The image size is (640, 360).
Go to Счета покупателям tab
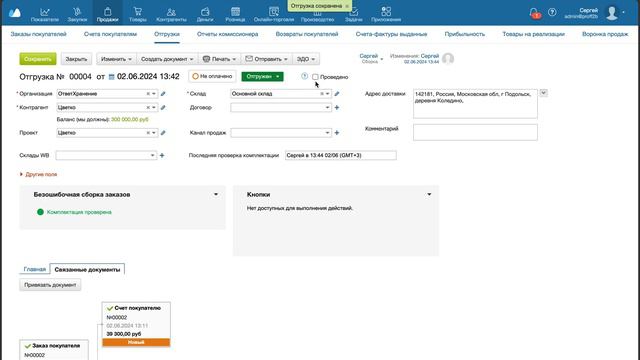point(110,34)
